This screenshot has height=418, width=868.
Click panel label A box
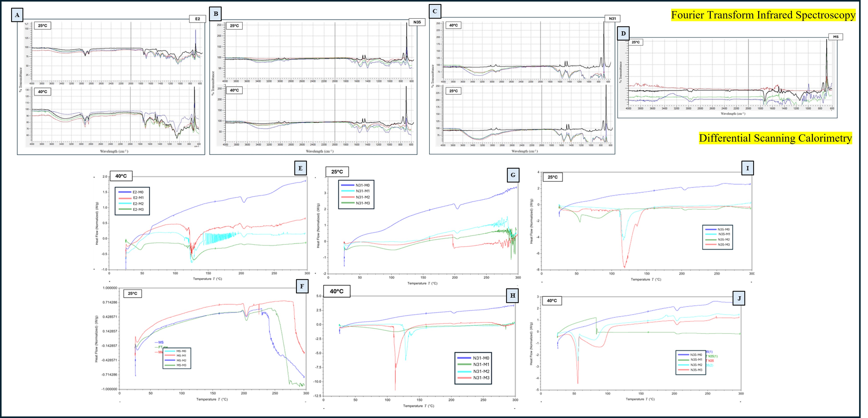click(17, 15)
